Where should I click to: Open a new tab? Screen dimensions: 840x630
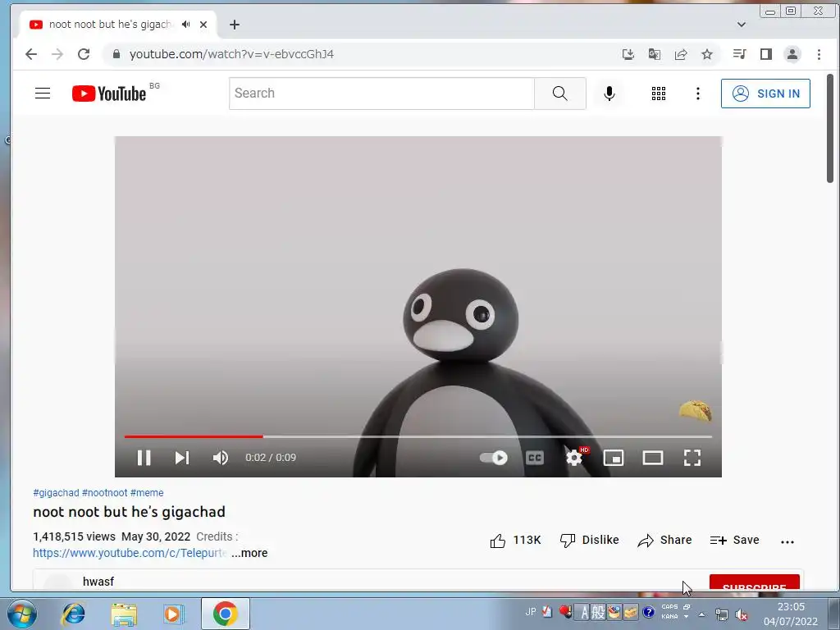click(234, 25)
